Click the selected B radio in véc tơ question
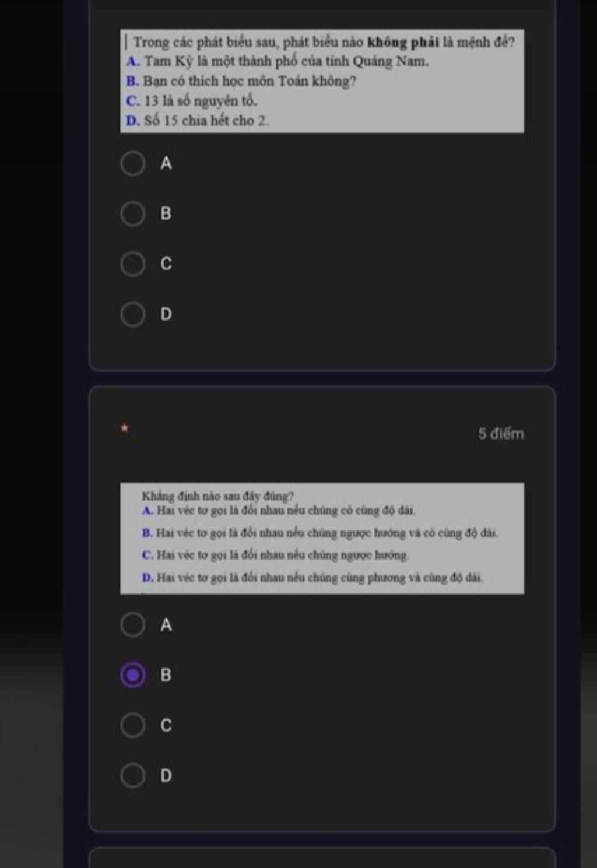This screenshot has height=868, width=597. [133, 675]
